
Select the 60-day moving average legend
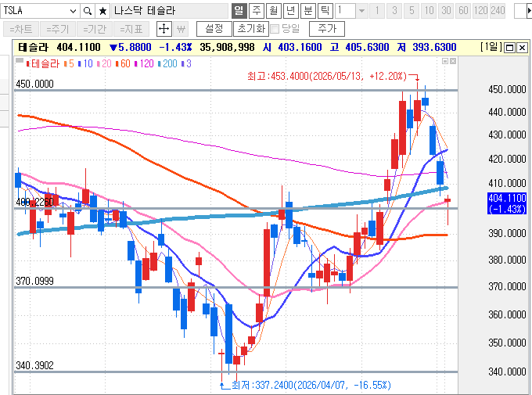(123, 63)
